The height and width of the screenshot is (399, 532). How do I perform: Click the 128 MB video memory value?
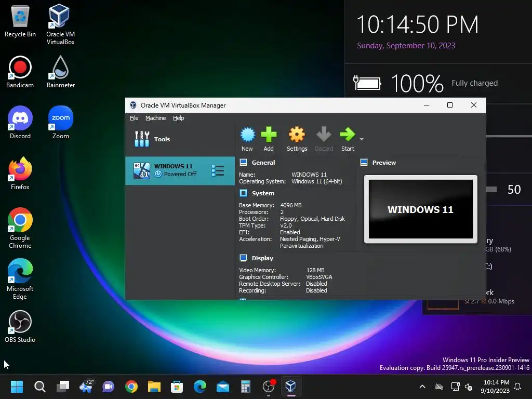click(x=315, y=270)
